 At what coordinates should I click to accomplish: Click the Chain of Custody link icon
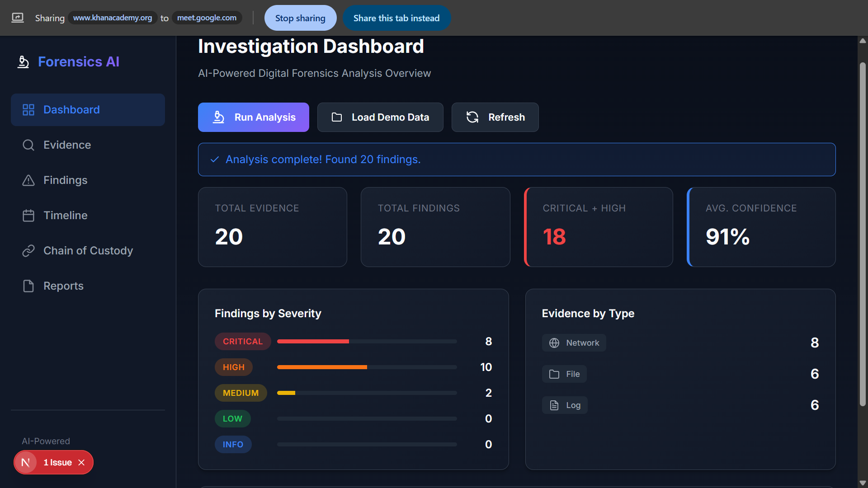[x=28, y=250]
